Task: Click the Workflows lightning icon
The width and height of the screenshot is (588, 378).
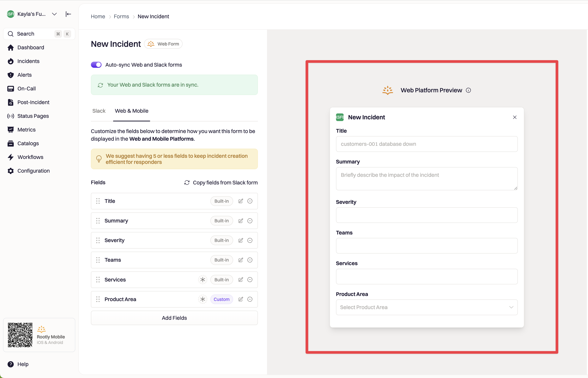Action: (10, 157)
